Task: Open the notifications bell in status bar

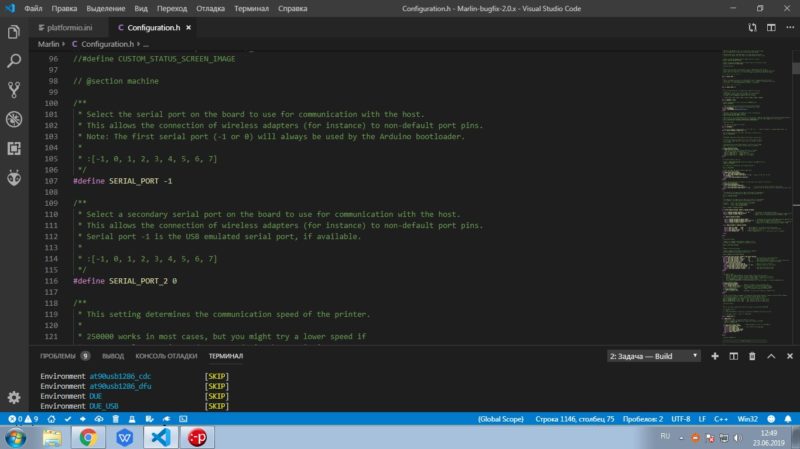Action: pos(788,419)
